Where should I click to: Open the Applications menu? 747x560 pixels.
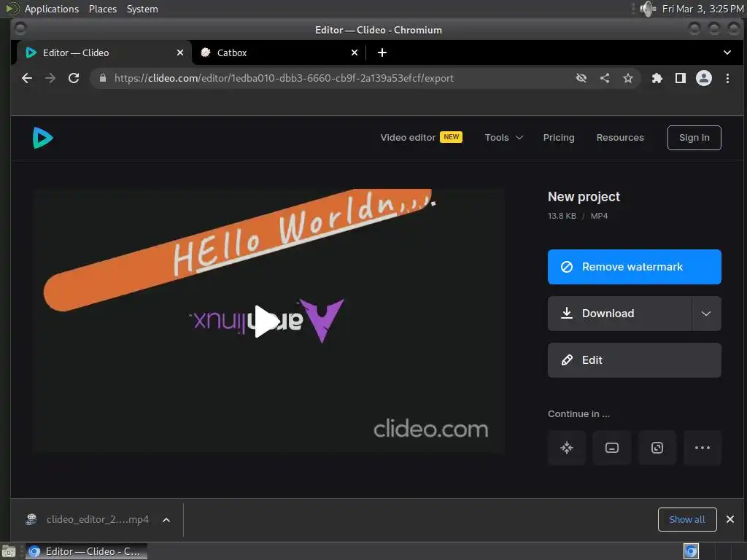tap(52, 9)
